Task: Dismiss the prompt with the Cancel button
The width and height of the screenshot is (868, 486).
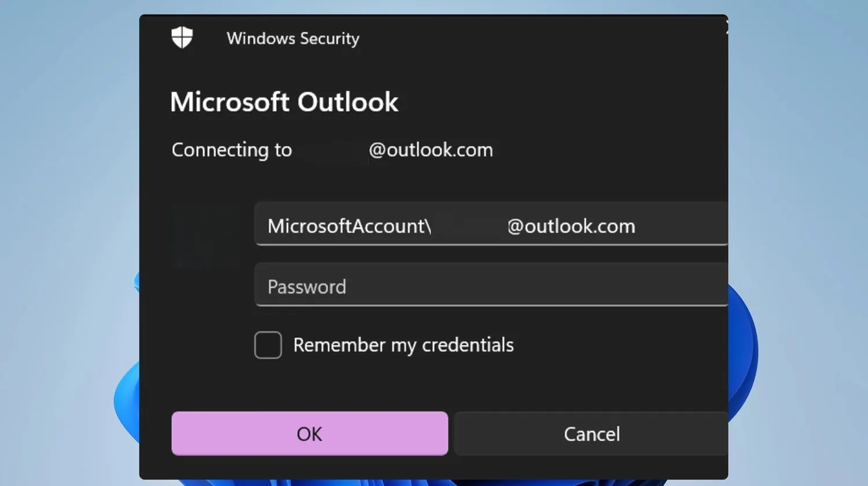Action: (x=591, y=433)
